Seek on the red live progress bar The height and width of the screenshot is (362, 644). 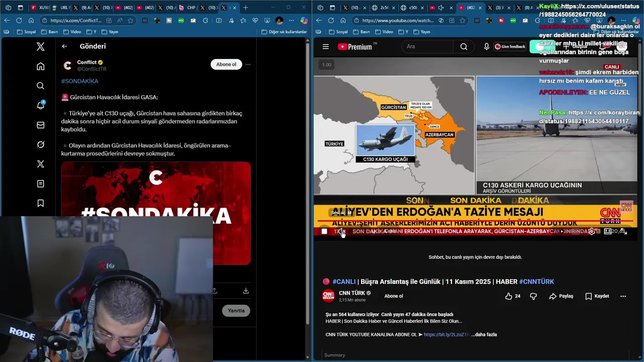[x=475, y=221]
